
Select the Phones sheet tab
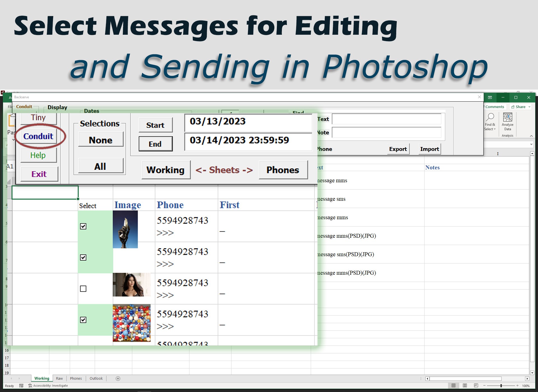tap(76, 378)
